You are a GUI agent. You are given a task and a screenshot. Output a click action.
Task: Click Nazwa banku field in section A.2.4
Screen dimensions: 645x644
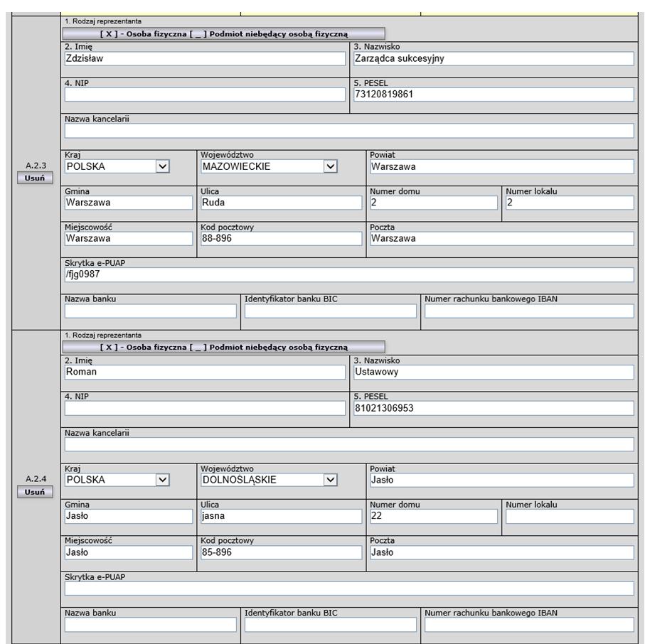pyautogui.click(x=151, y=625)
